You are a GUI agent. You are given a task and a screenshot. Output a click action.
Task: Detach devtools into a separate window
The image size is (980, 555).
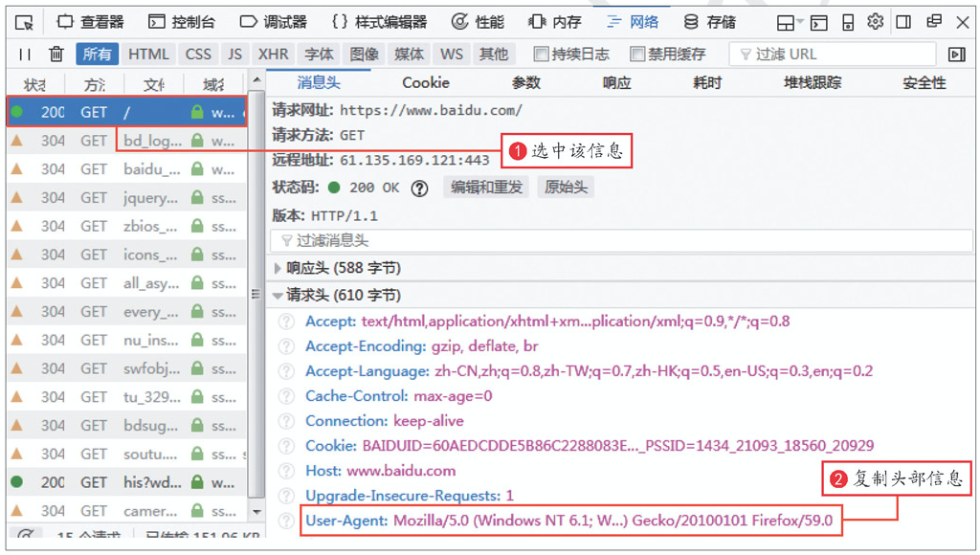click(934, 22)
